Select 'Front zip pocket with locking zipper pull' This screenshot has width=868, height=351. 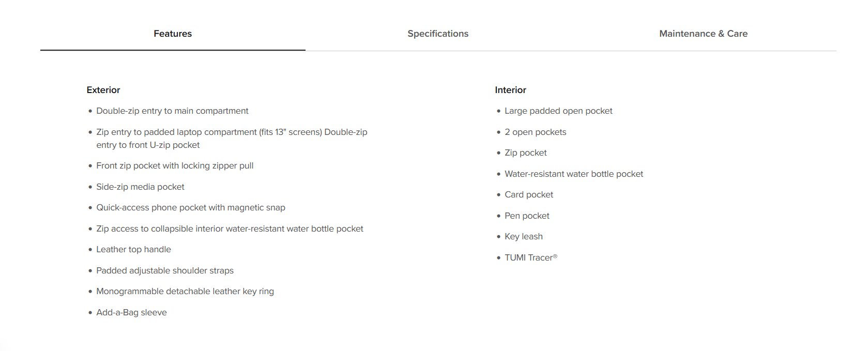[x=175, y=166]
